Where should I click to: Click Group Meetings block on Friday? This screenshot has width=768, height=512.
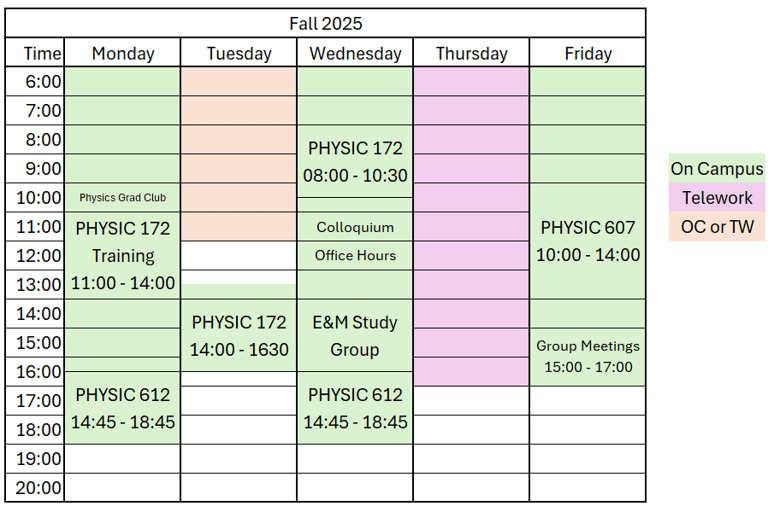588,357
